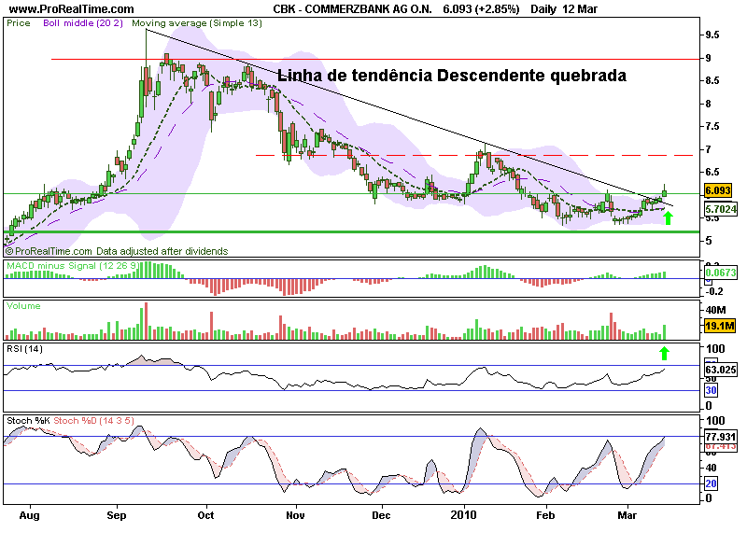747x560 pixels.
Task: Click the 2010 label on time axis
Action: 463,515
